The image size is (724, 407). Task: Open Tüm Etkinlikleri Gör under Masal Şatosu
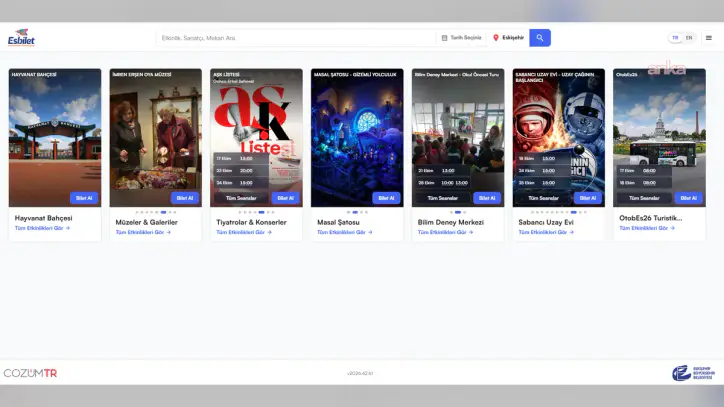tap(344, 232)
